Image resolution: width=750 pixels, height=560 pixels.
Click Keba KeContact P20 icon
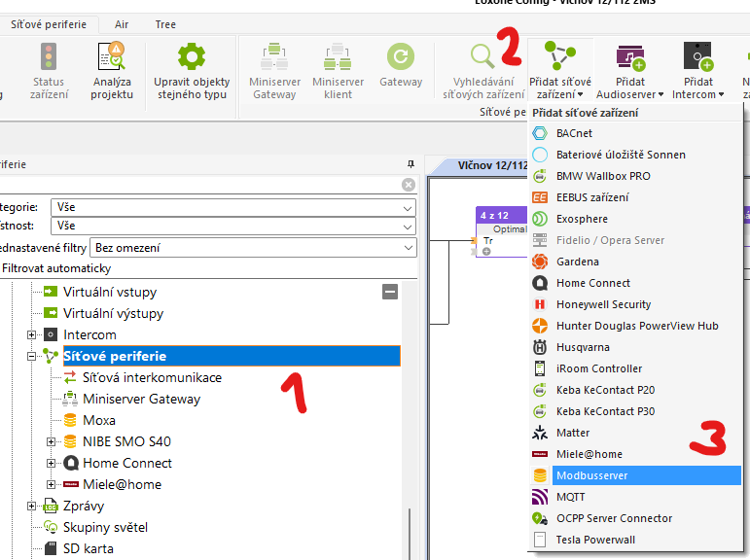point(540,390)
